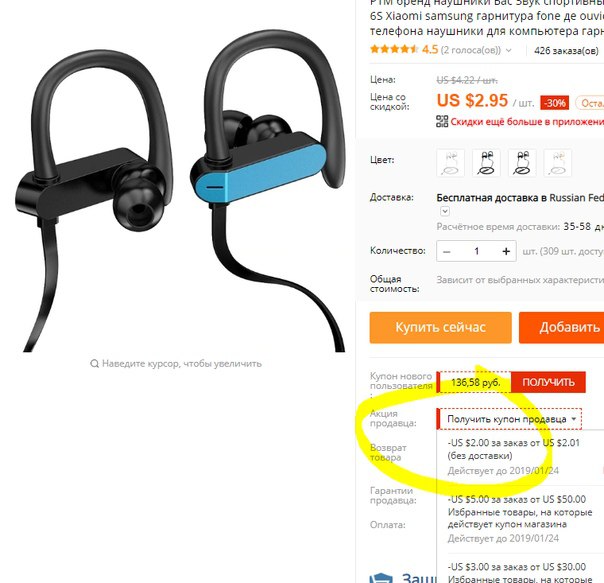
Task: Select the second color variant thumbnail
Action: [x=486, y=163]
